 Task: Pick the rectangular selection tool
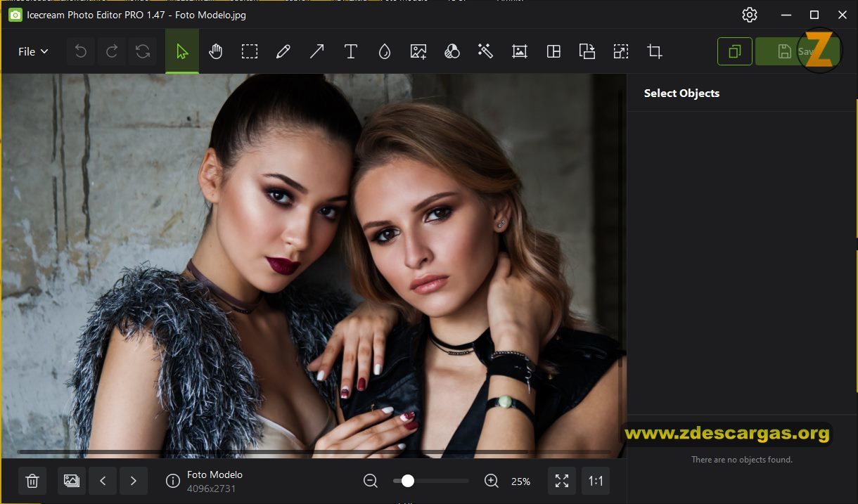tap(250, 51)
